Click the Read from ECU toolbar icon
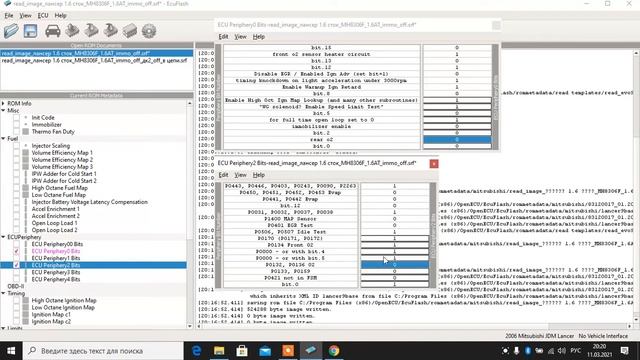Image resolution: width=640 pixels, height=360 pixels. (72, 31)
